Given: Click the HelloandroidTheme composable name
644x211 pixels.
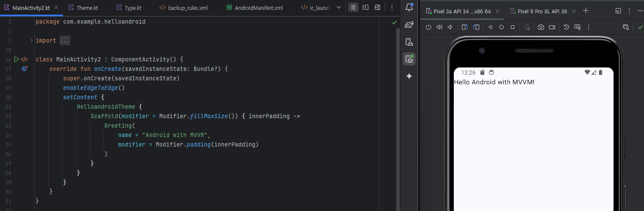Looking at the screenshot, I should (x=106, y=107).
